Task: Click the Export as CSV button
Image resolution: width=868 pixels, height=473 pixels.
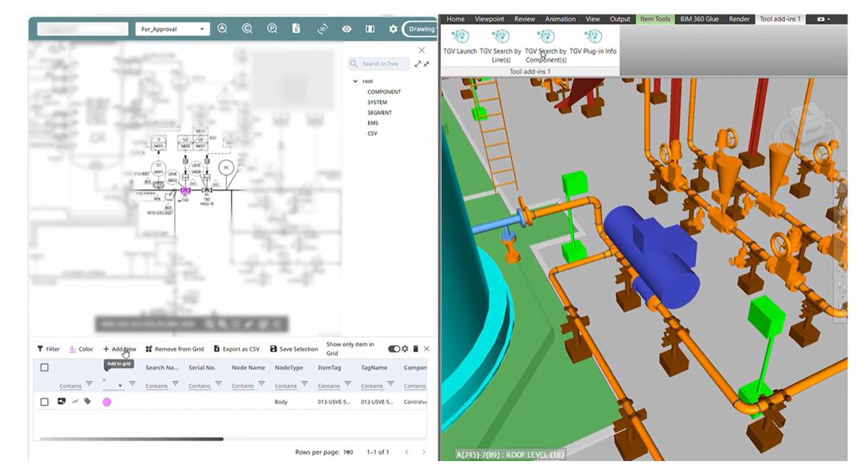Action: [x=237, y=349]
